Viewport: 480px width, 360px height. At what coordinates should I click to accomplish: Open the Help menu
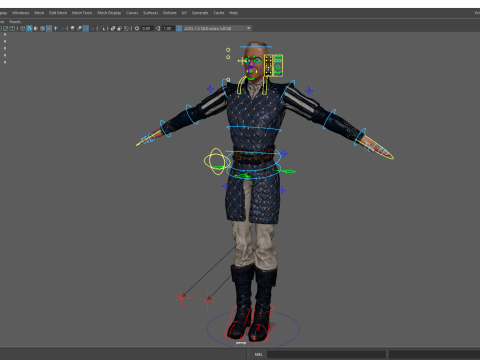[x=233, y=13]
